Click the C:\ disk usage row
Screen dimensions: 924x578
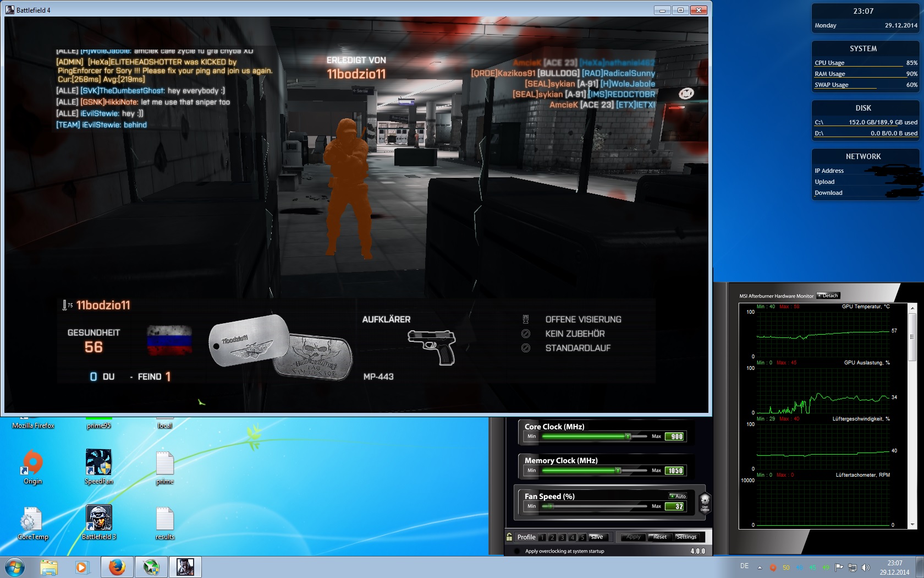tap(866, 122)
